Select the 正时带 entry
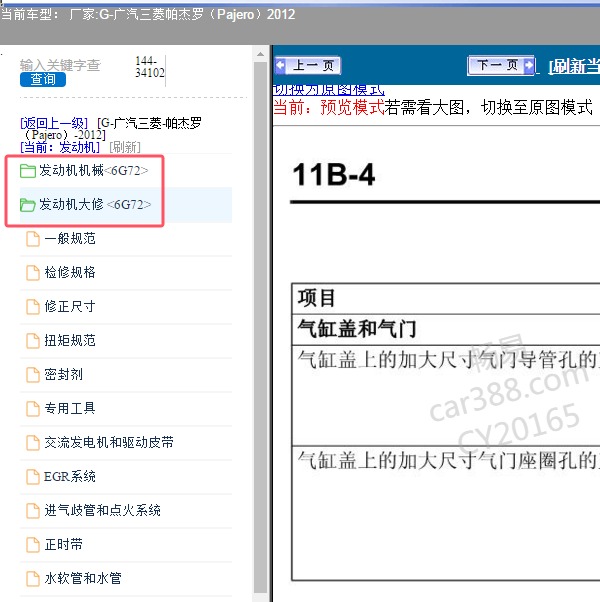 tap(63, 544)
